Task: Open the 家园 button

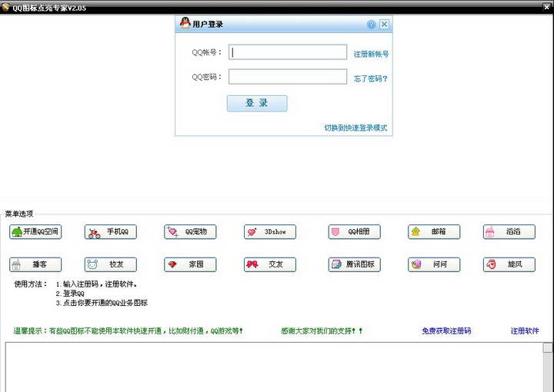Action: point(190,264)
